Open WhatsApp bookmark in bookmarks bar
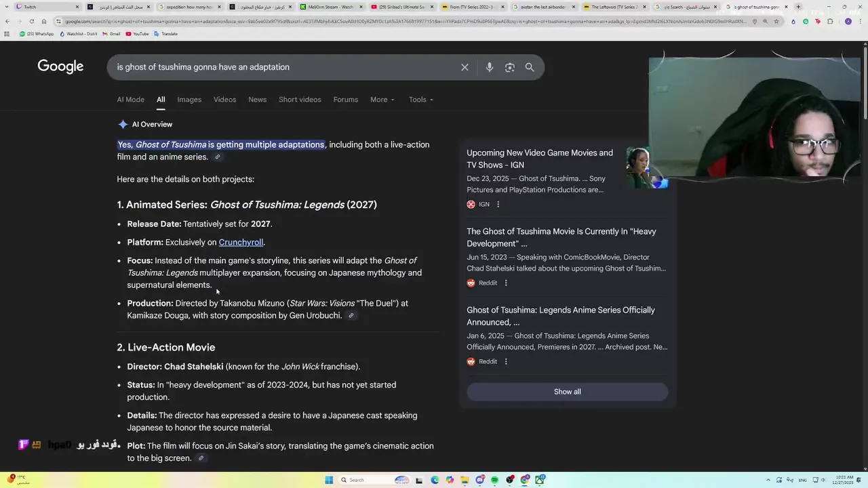Screen dimensions: 868x488 (37, 34)
